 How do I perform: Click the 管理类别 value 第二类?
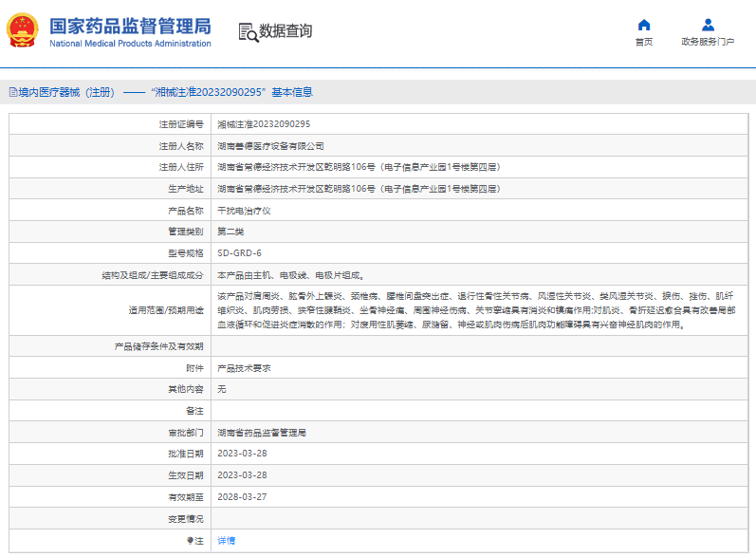click(232, 232)
